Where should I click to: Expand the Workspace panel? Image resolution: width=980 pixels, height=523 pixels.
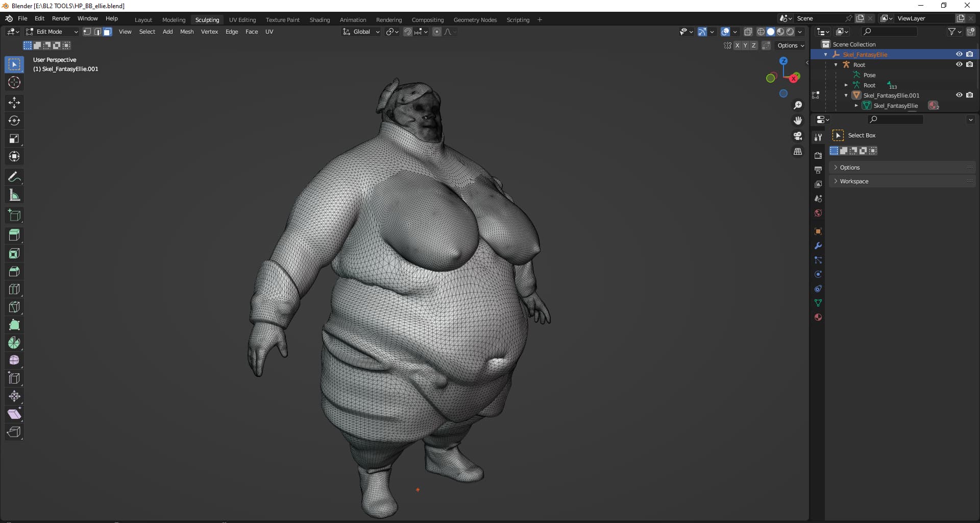853,181
